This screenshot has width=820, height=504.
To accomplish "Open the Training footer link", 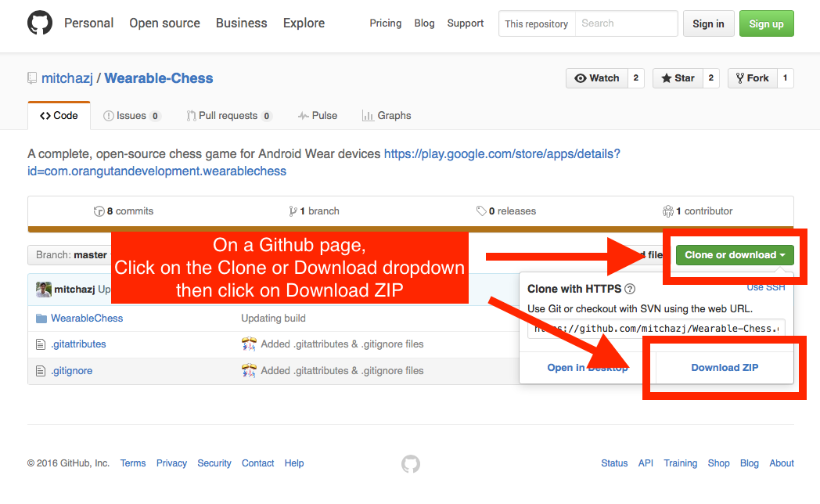I will 681,463.
